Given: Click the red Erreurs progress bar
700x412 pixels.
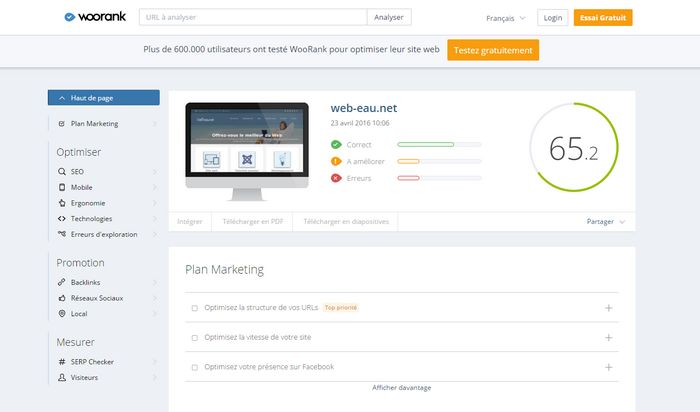Looking at the screenshot, I should (439, 178).
